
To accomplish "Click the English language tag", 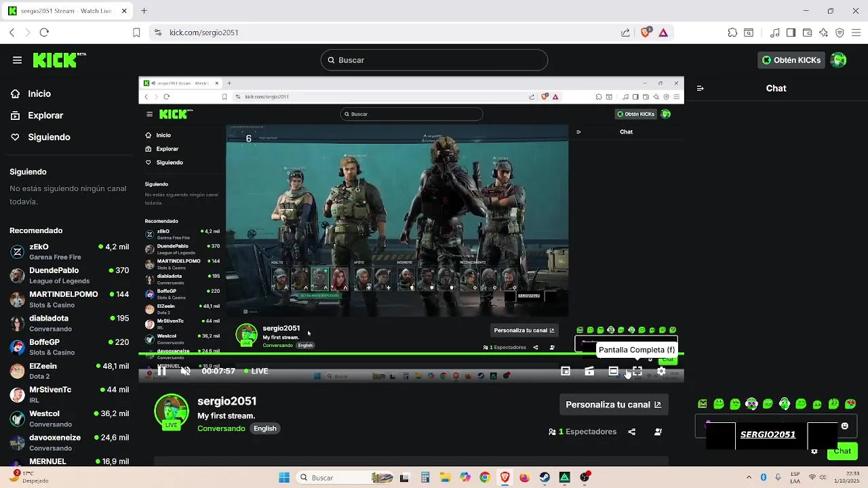I will coord(265,428).
